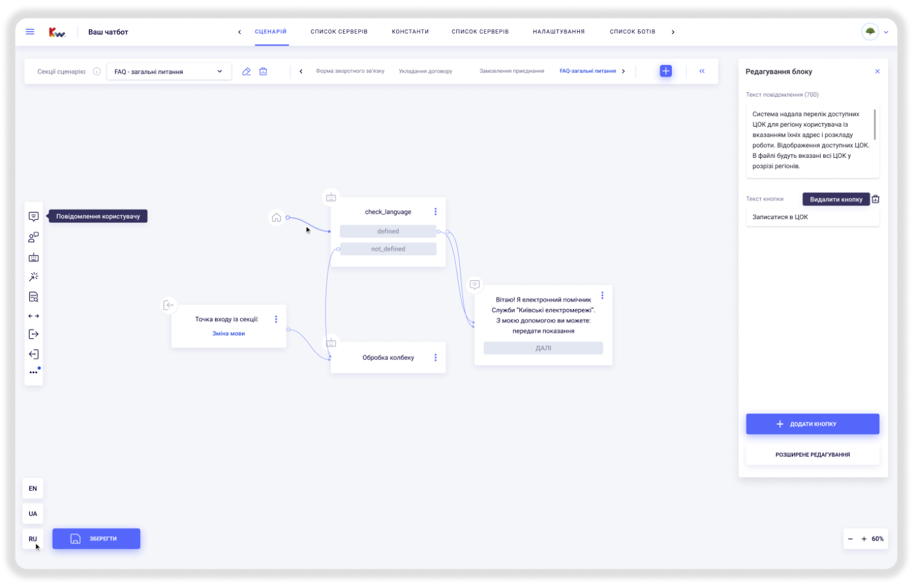Select the FAQ-загальні питання section tab
The height and width of the screenshot is (588, 915).
tap(588, 71)
